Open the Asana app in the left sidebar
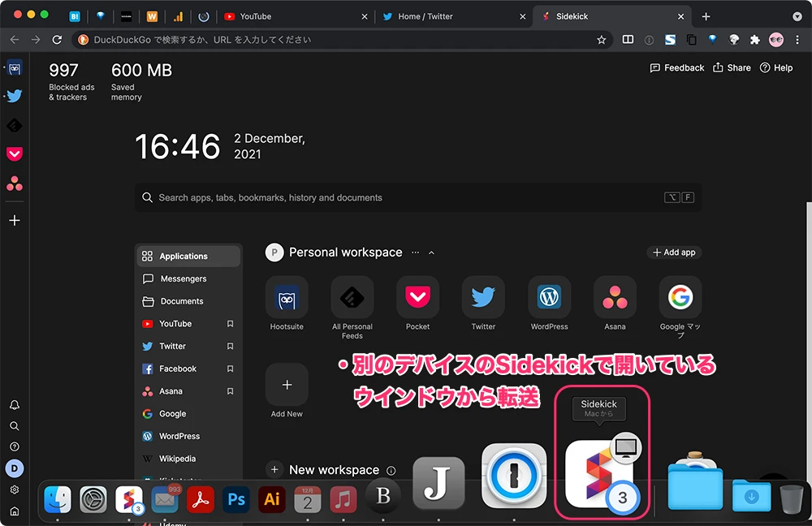The width and height of the screenshot is (812, 526). (15, 183)
